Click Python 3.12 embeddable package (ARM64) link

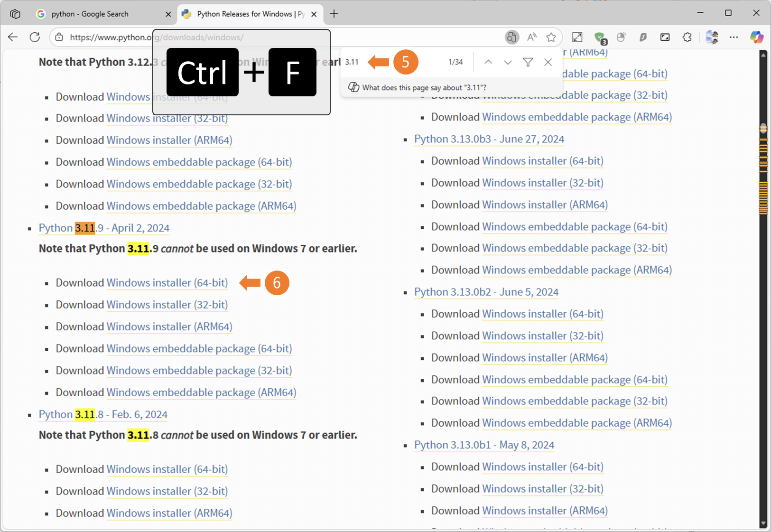pyautogui.click(x=202, y=206)
